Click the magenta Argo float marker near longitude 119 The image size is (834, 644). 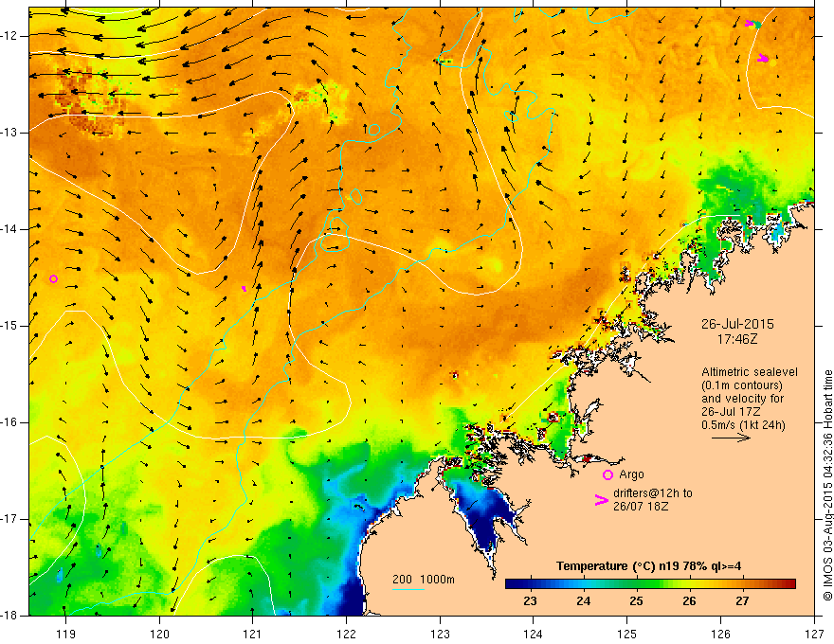(x=53, y=279)
